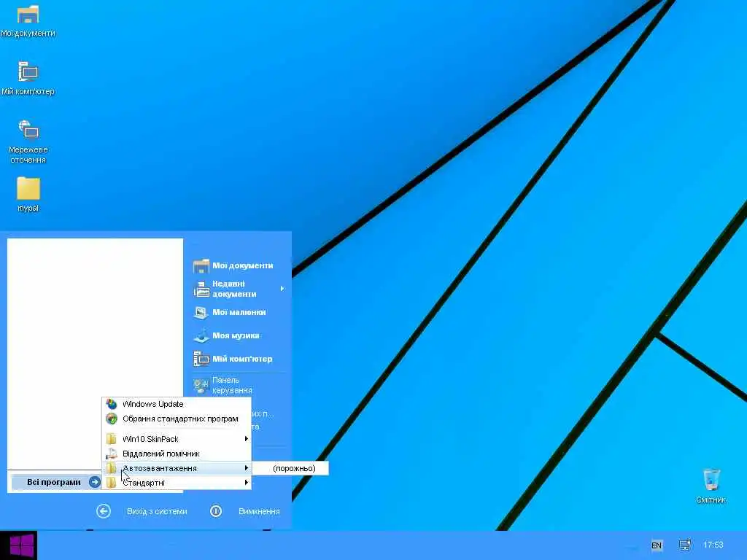Click the Вимкнення power icon
This screenshot has height=560, width=747.
coord(216,511)
